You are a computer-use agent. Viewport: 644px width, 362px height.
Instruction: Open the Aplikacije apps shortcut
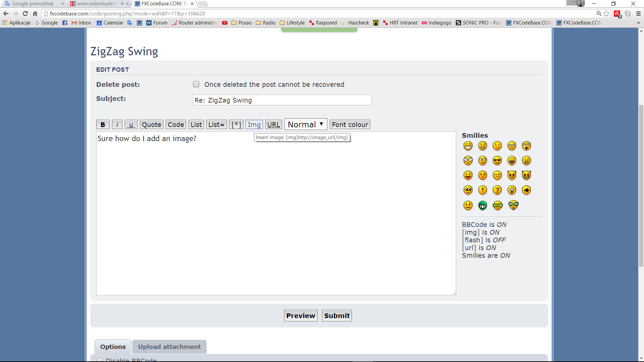(16, 23)
